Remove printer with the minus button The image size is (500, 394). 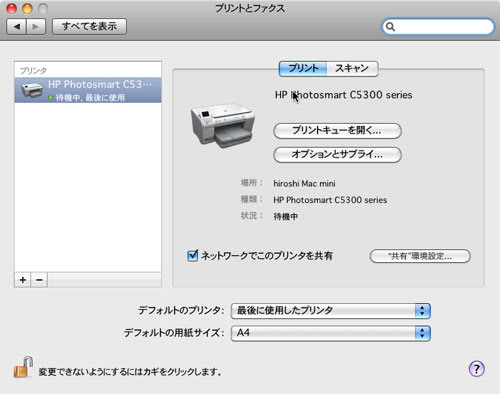[39, 280]
